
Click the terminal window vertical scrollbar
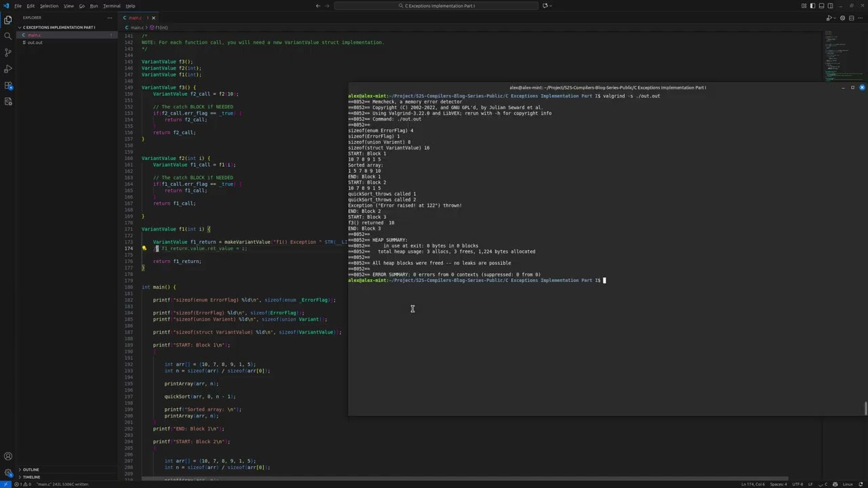coord(865,409)
